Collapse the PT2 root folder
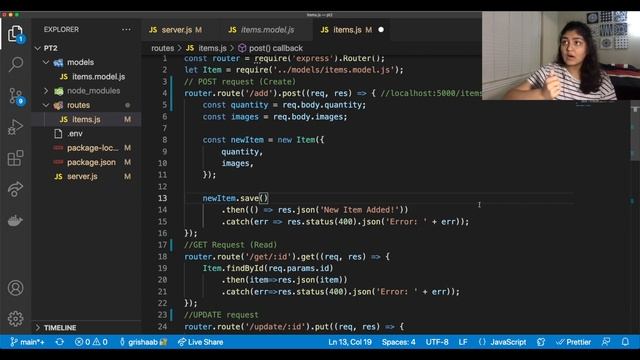This screenshot has width=640, height=360. pyautogui.click(x=38, y=48)
